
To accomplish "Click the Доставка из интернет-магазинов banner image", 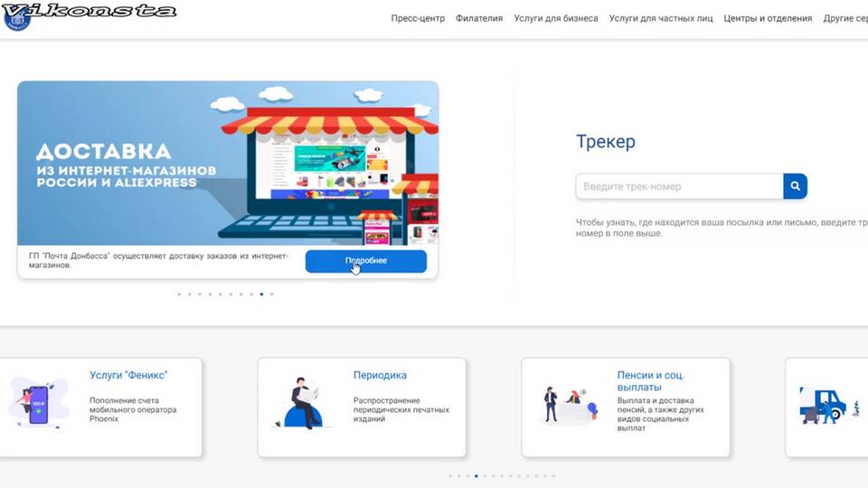I will (x=228, y=164).
